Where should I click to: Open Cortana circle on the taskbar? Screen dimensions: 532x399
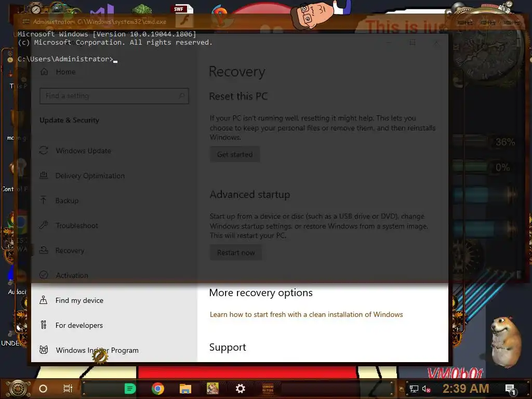coord(43,389)
